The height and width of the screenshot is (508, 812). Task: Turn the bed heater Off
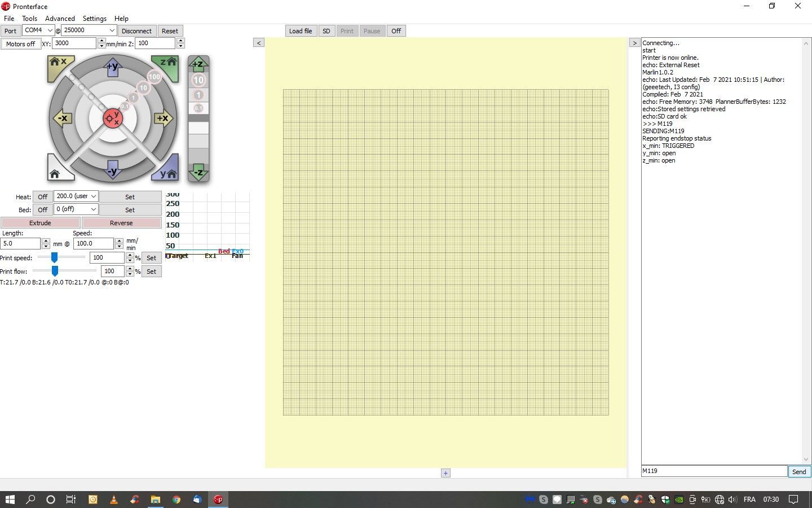pos(42,210)
